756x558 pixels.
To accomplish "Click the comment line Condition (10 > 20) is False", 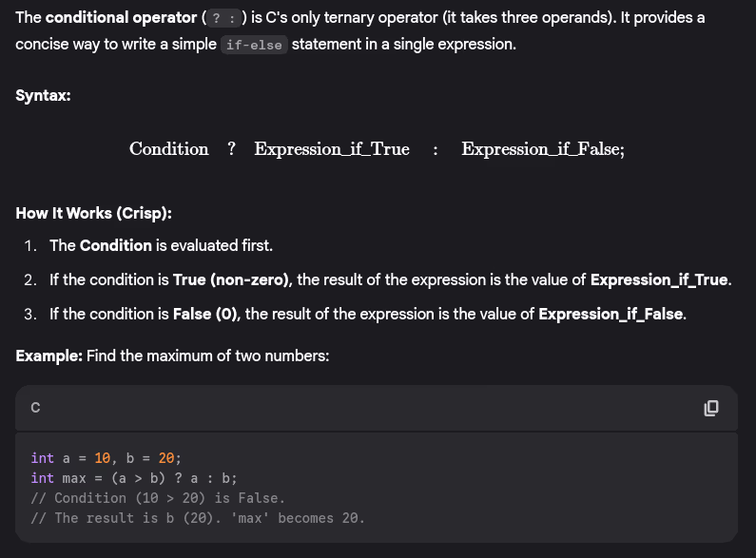I will pyautogui.click(x=157, y=497).
